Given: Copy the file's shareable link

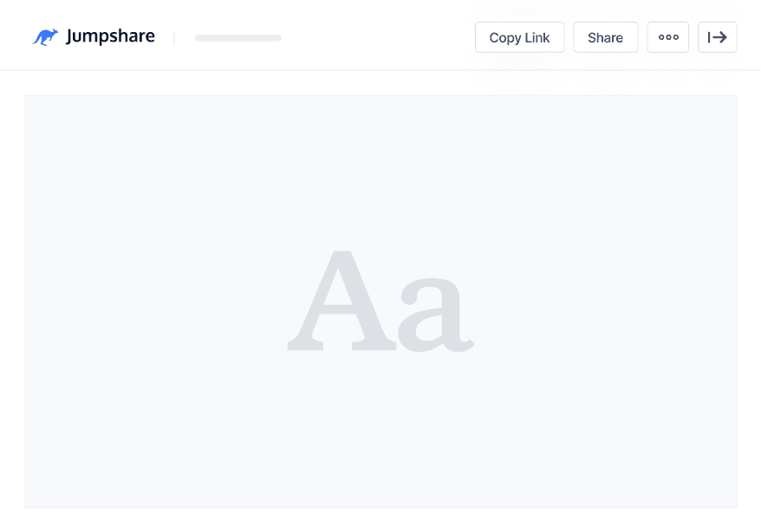Looking at the screenshot, I should [519, 37].
